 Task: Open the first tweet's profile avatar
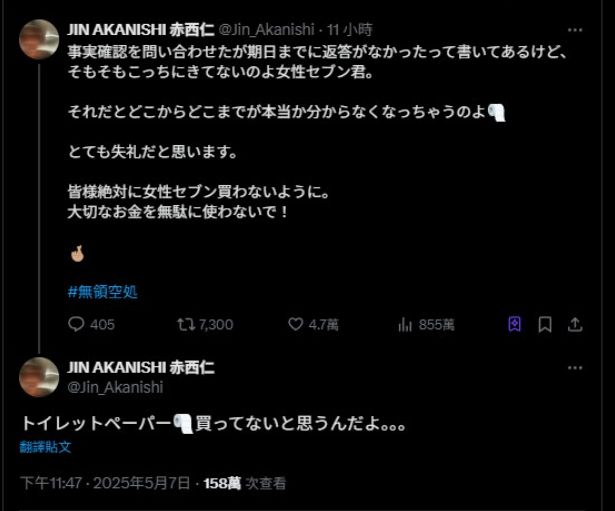(x=39, y=39)
